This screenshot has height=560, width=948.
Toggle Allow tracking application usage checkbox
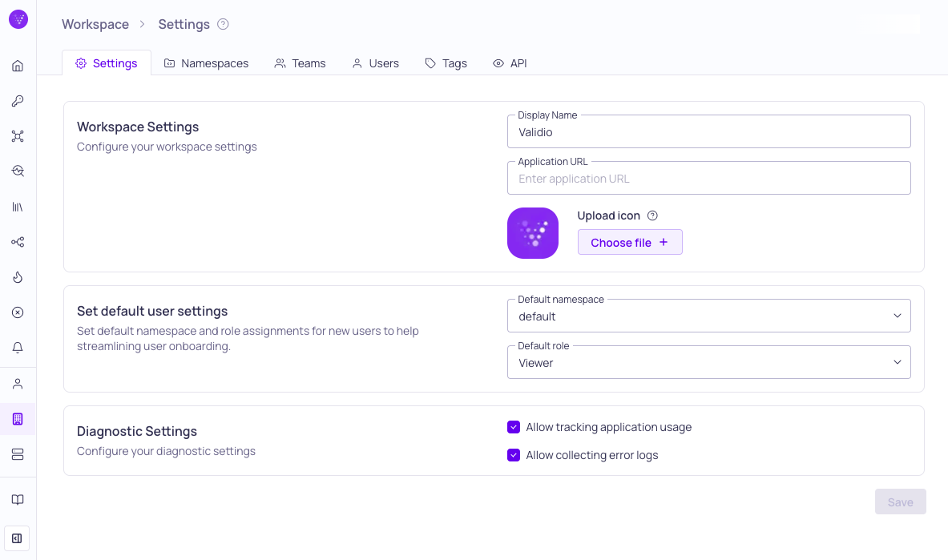pos(514,427)
